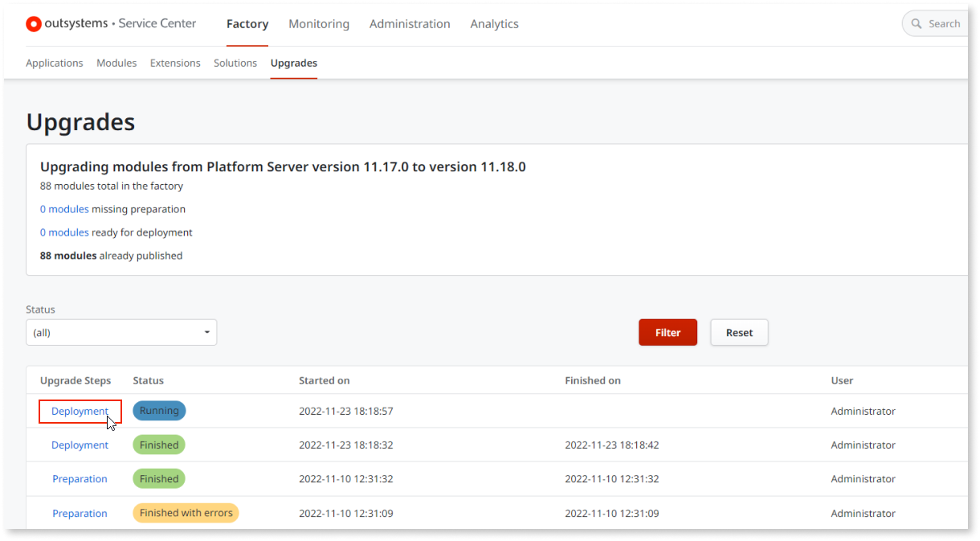The height and width of the screenshot is (541, 980).
Task: Open the Solutions tab
Action: point(235,63)
